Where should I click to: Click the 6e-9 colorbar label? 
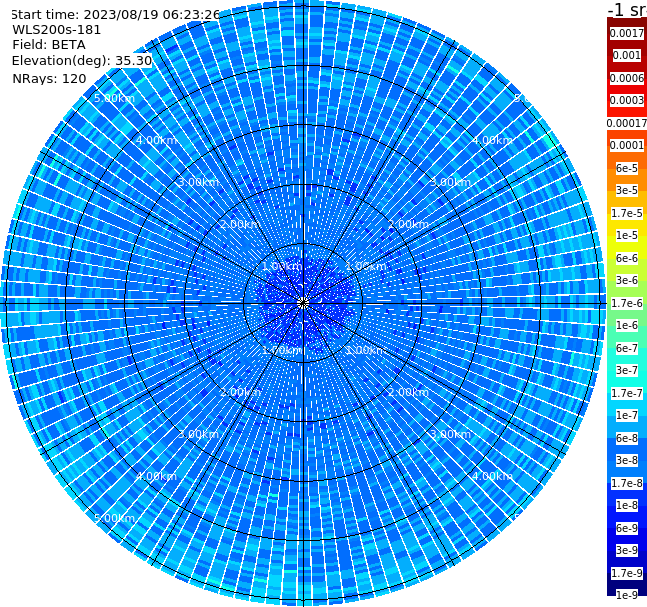[627, 528]
